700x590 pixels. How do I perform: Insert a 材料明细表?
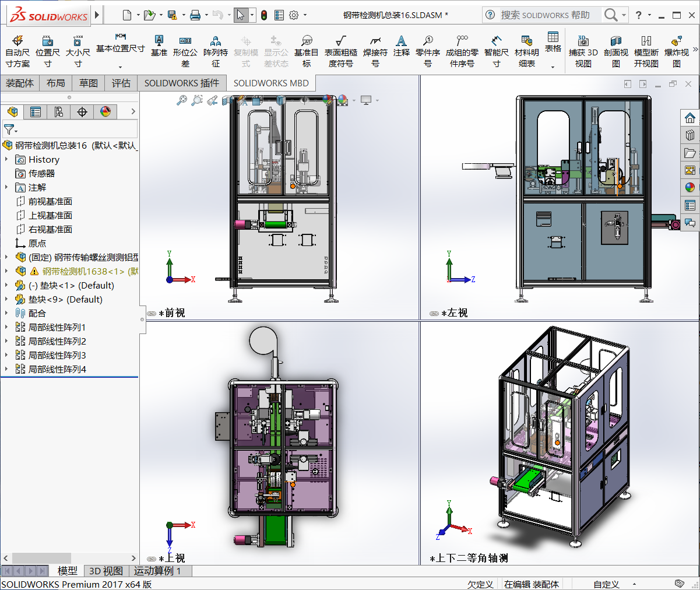[527, 51]
